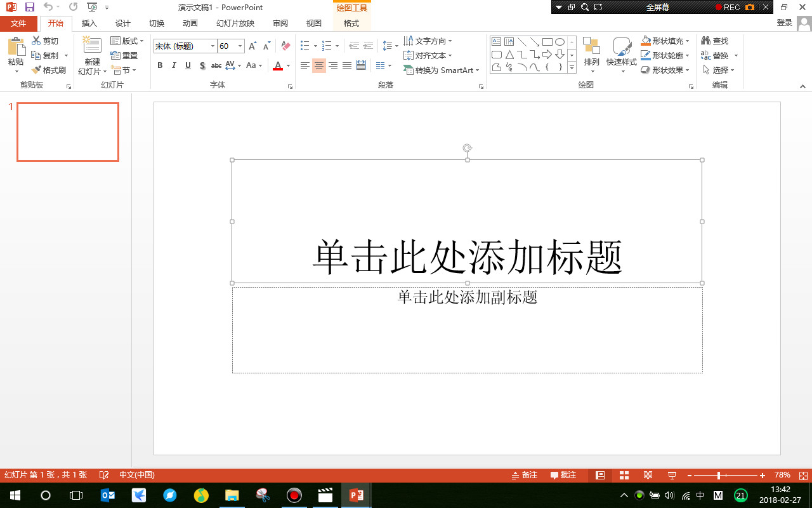This screenshot has height=508, width=812.
Task: Open the 文件 (File) menu
Action: [x=20, y=23]
